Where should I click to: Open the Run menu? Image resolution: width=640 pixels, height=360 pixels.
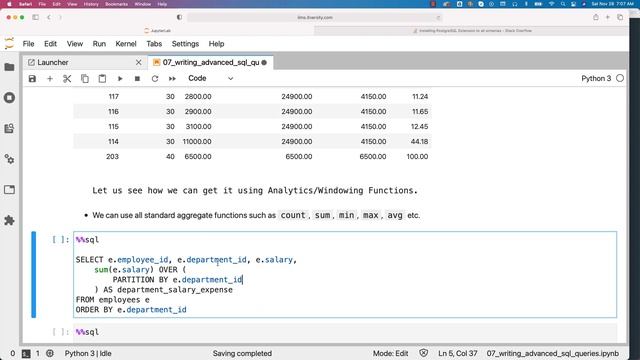(x=99, y=44)
